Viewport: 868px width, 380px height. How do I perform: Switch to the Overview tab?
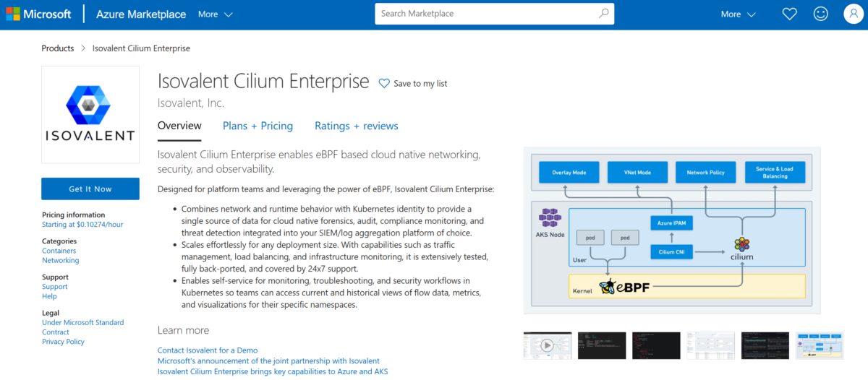point(179,126)
